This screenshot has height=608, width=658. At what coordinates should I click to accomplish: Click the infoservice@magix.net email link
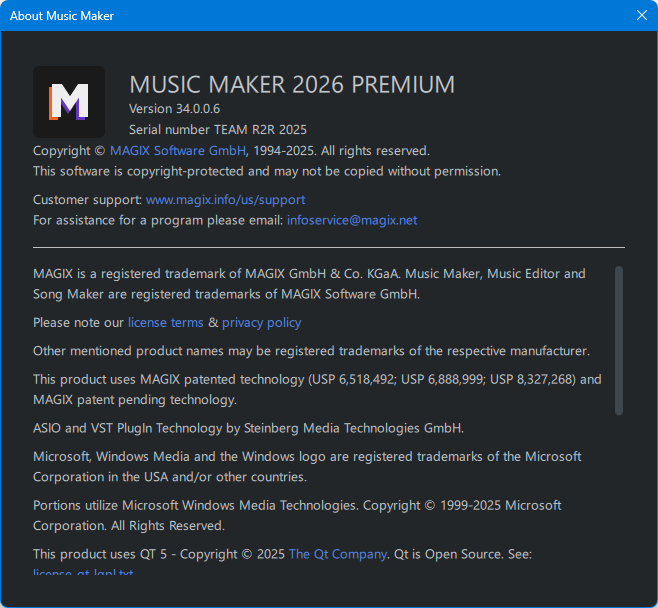[351, 220]
